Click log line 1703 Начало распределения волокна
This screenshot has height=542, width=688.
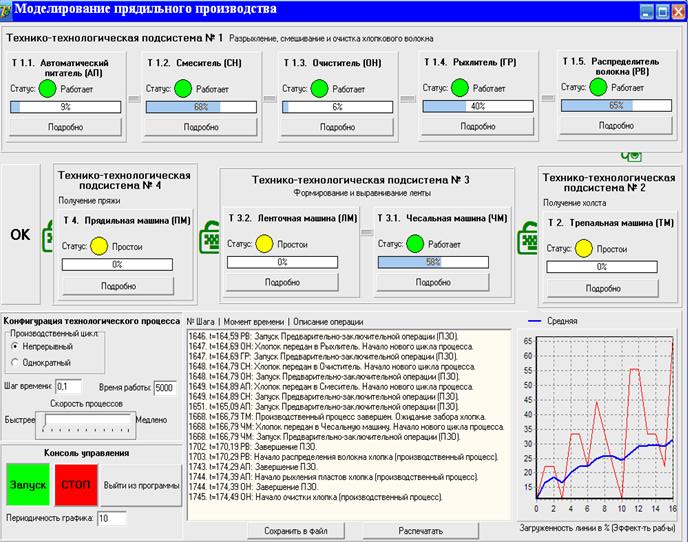point(344,457)
